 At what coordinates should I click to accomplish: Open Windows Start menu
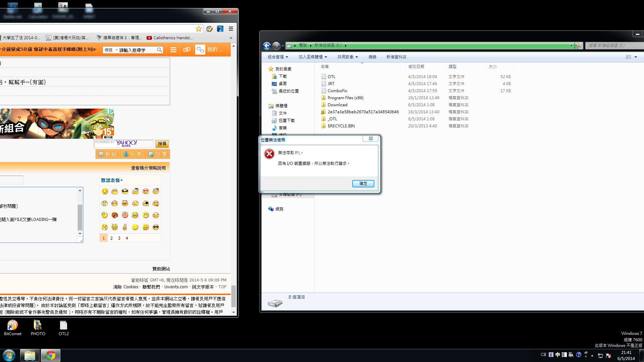(9, 355)
